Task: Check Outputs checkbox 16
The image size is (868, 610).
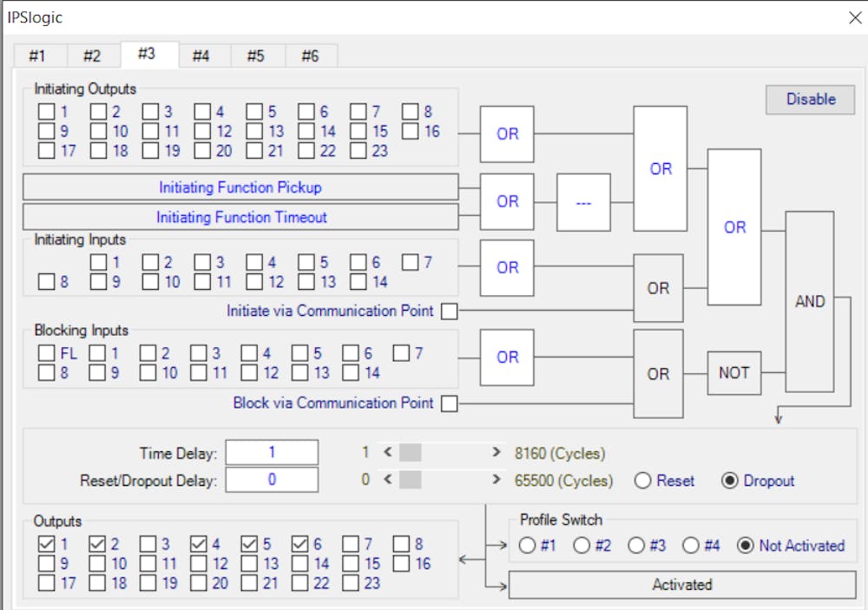Action: (x=401, y=563)
